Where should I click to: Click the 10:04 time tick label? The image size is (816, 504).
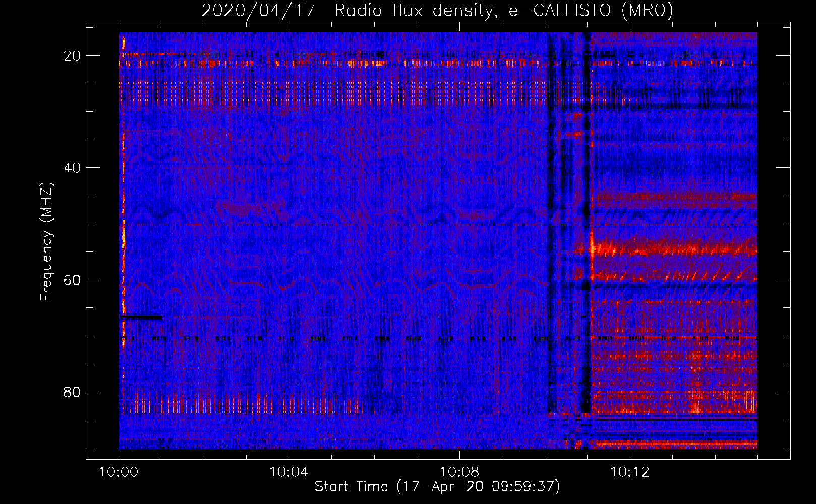coord(289,472)
